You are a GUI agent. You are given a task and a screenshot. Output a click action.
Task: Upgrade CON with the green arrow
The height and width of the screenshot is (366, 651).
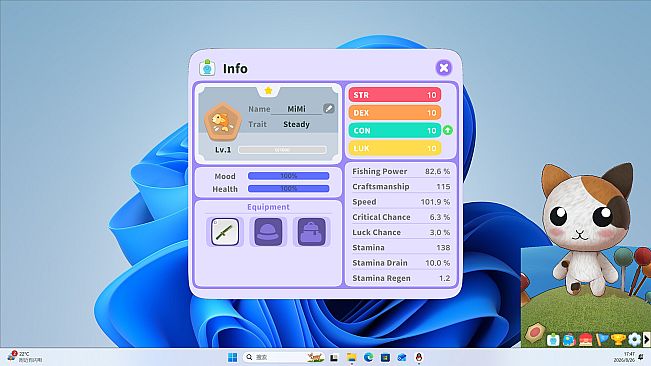(448, 130)
